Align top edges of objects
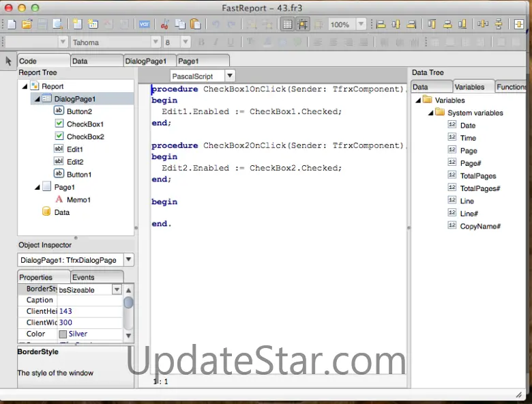Viewport: 532px width, 404px height. (432, 24)
